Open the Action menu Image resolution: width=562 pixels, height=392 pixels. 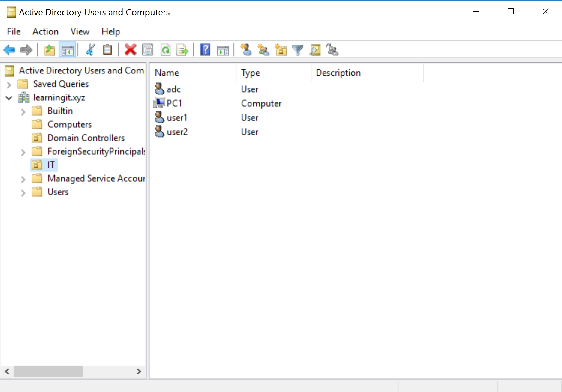pos(45,31)
